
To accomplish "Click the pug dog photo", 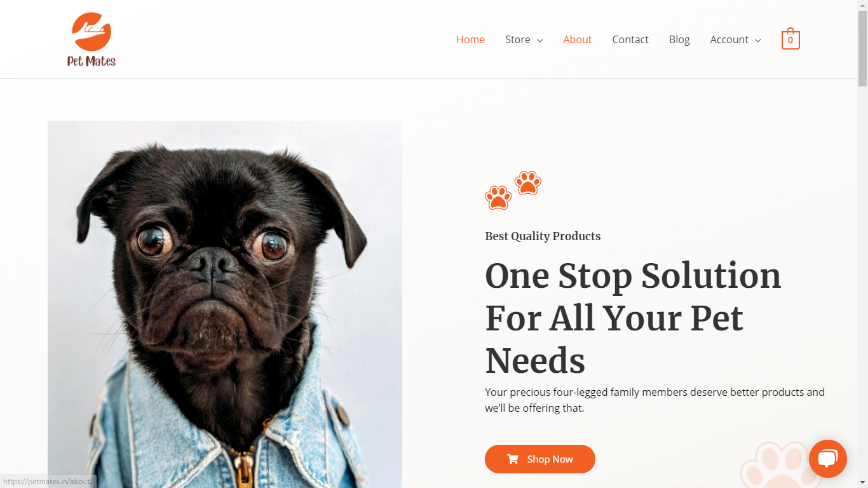I will coord(225,304).
